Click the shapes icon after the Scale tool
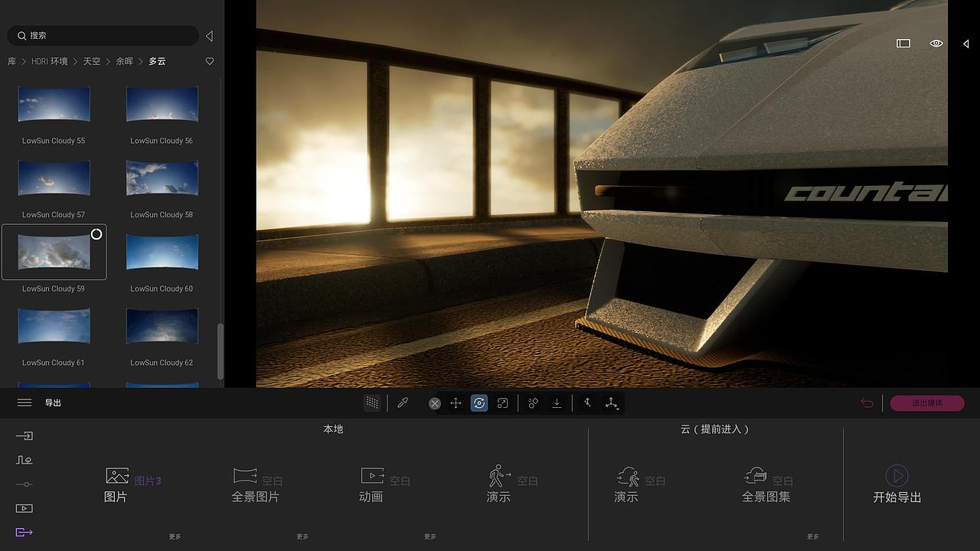Viewport: 980px width, 551px height. pos(534,403)
